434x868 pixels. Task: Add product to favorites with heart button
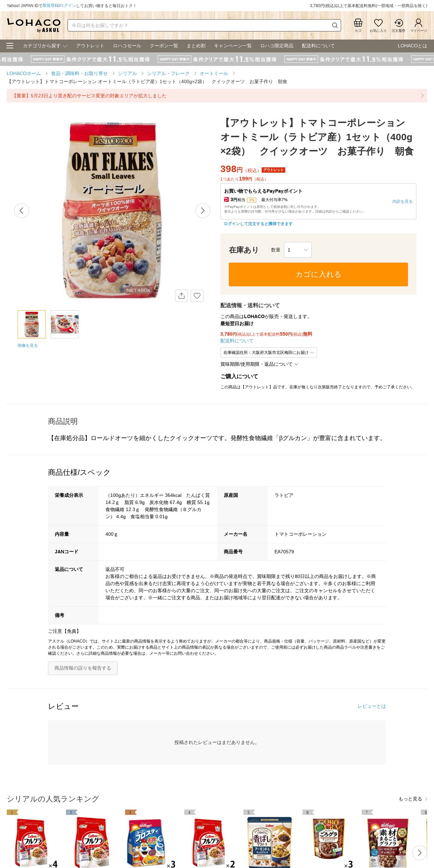[x=197, y=296]
